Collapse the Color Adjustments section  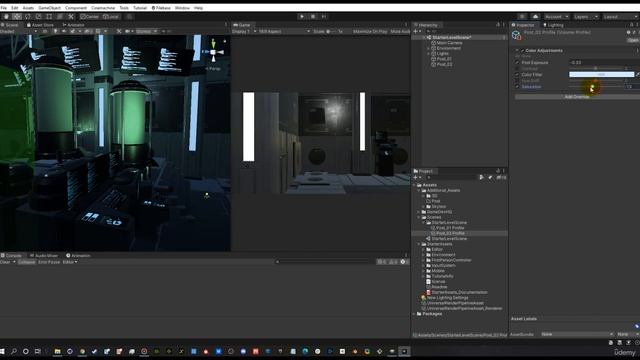[517, 51]
